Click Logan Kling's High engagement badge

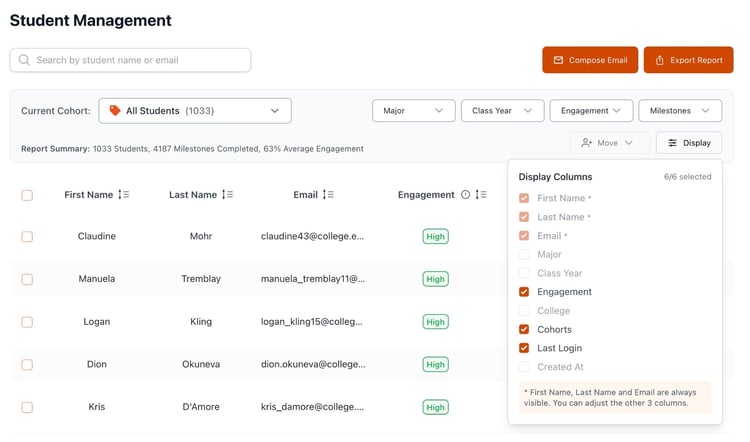(435, 322)
